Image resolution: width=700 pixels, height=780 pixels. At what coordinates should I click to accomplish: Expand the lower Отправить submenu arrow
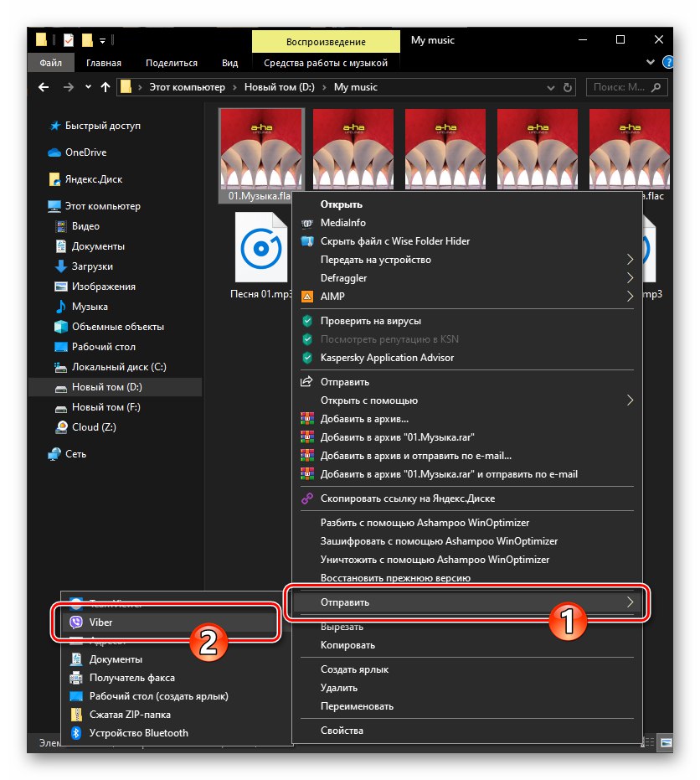coord(630,602)
